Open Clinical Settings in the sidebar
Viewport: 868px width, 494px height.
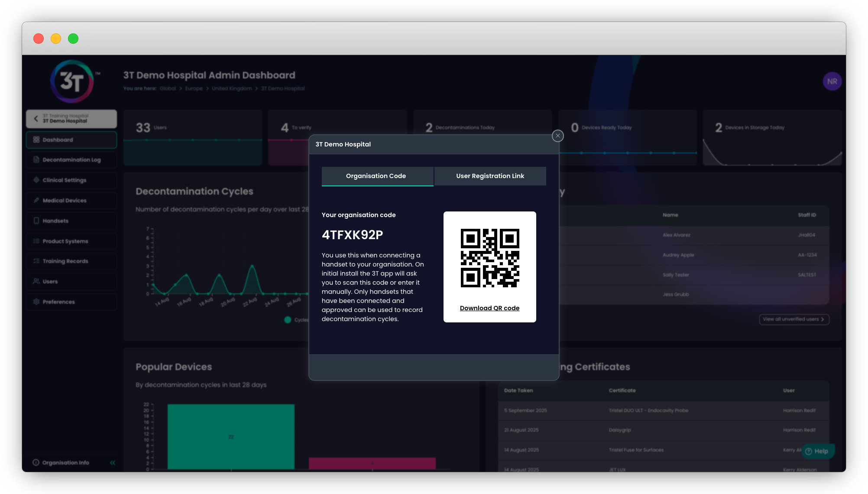[x=71, y=180]
